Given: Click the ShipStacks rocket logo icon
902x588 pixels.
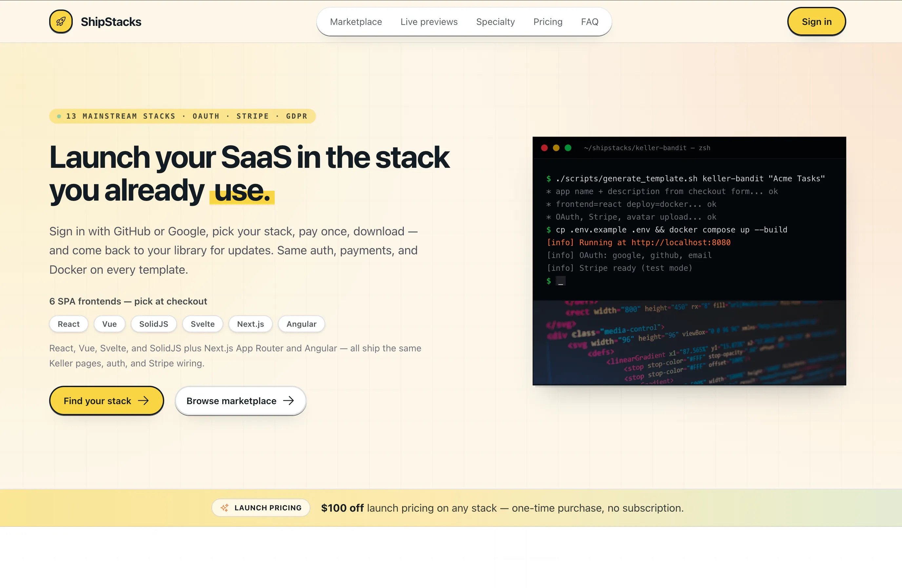Looking at the screenshot, I should pyautogui.click(x=61, y=22).
